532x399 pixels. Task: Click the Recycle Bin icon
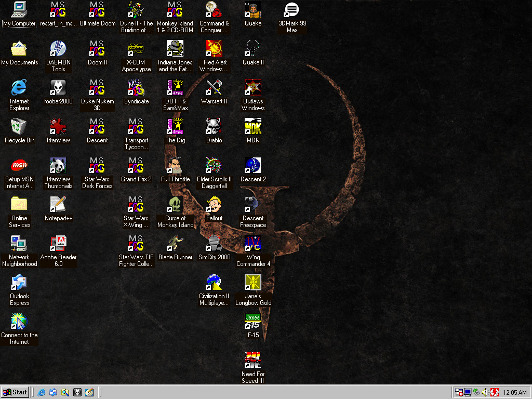(x=19, y=127)
